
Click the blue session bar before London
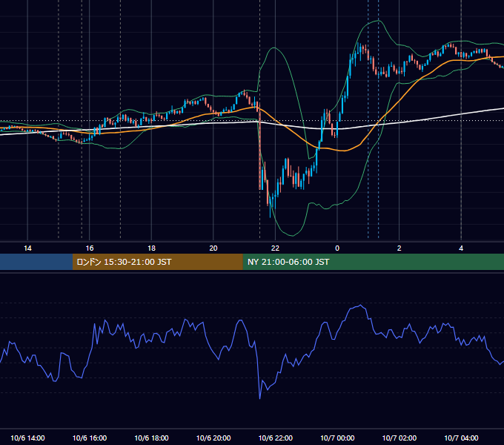point(36,262)
